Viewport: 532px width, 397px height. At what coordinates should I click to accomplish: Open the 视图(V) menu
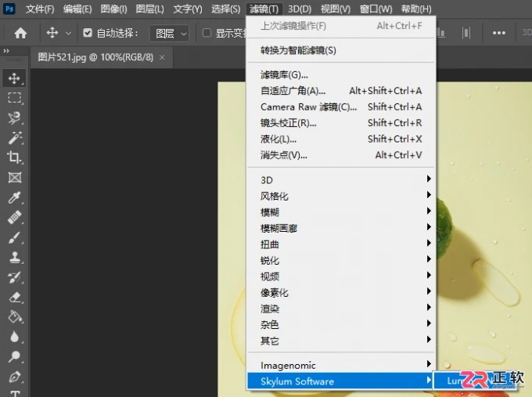(x=336, y=9)
